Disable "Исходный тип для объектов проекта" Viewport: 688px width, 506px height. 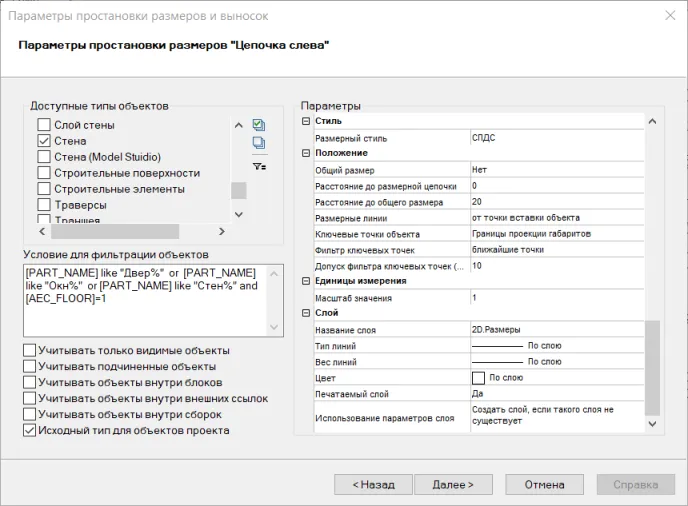point(29,431)
